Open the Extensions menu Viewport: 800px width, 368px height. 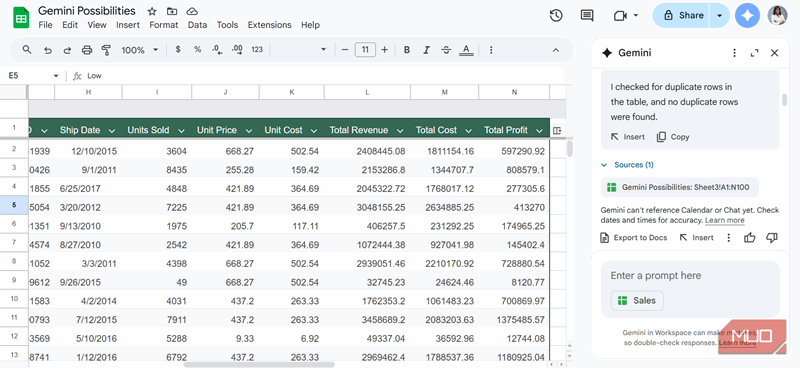tap(269, 25)
